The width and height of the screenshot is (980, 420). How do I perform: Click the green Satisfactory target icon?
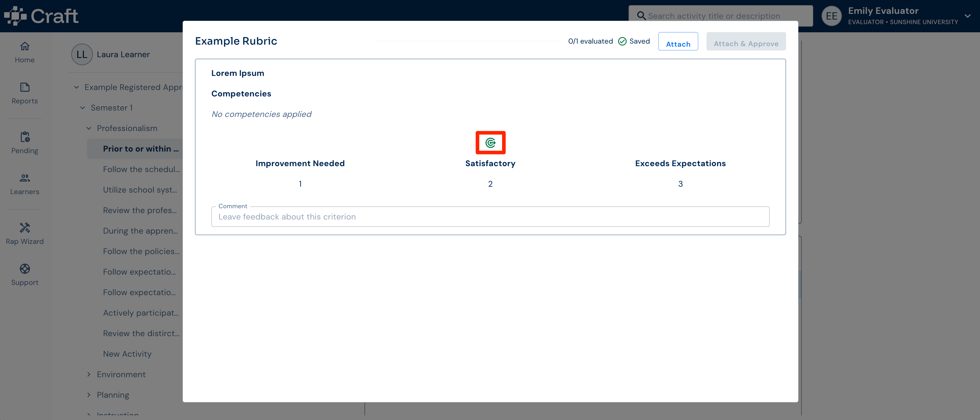pyautogui.click(x=490, y=143)
